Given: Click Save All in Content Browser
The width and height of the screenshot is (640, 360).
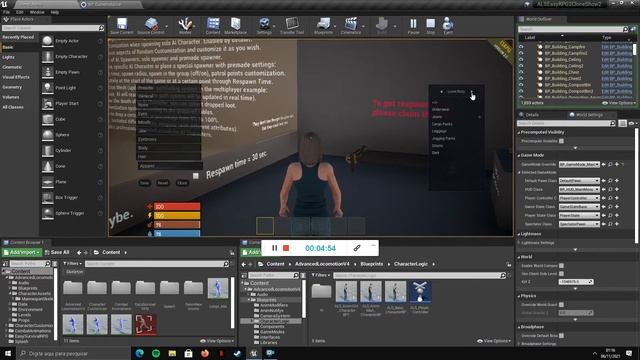Looking at the screenshot, I should pyautogui.click(x=57, y=253).
